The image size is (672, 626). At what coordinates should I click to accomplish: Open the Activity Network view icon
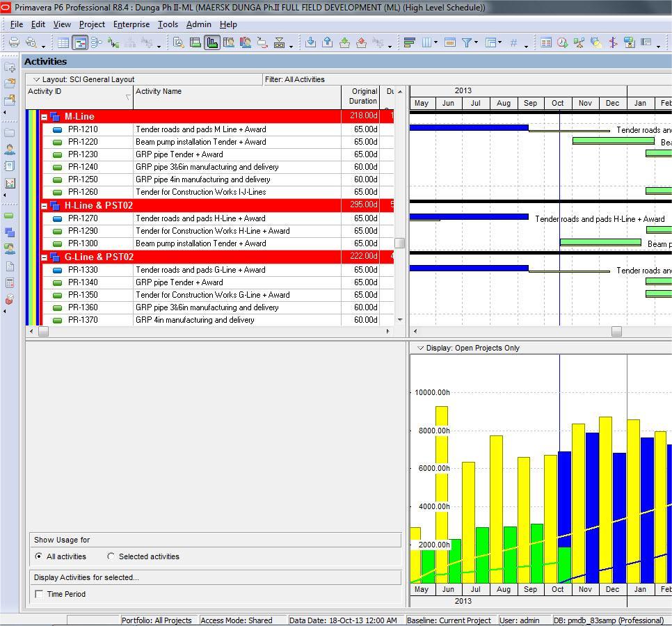pyautogui.click(x=97, y=42)
